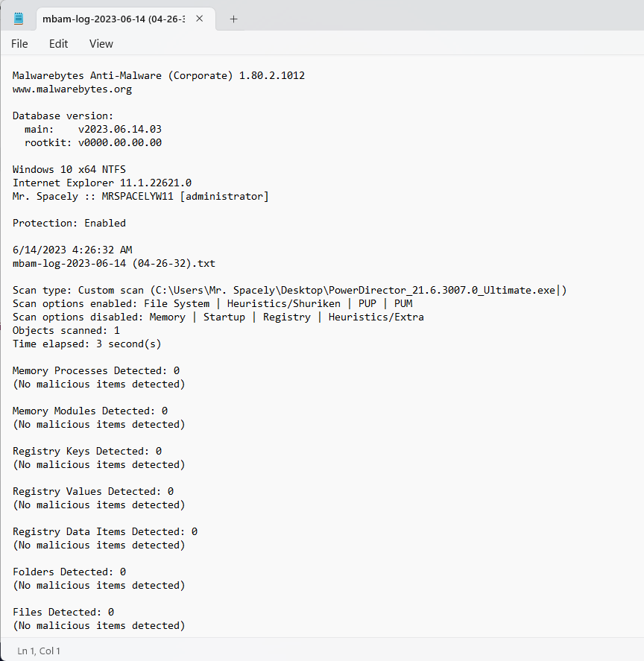The image size is (644, 661).
Task: Open the Edit menu
Action: point(58,44)
